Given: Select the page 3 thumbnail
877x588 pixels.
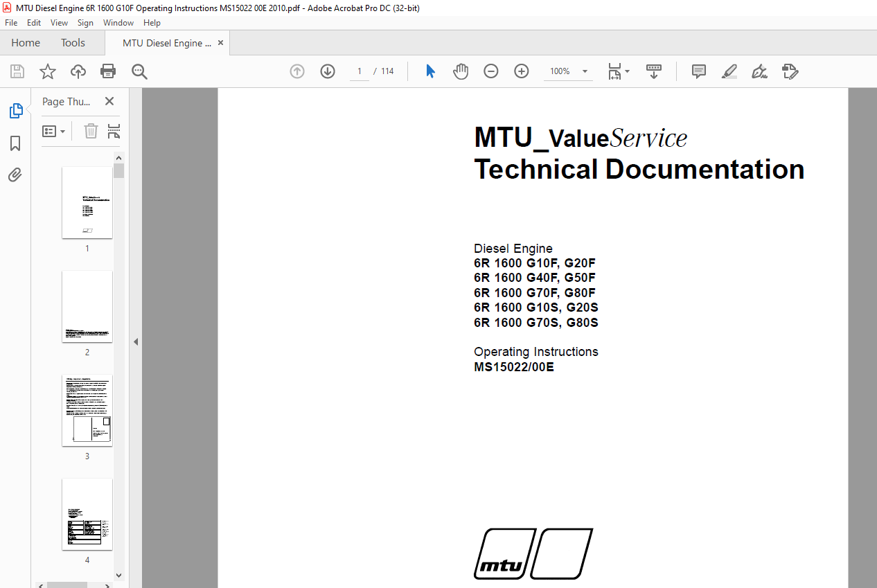Looking at the screenshot, I should pos(87,411).
